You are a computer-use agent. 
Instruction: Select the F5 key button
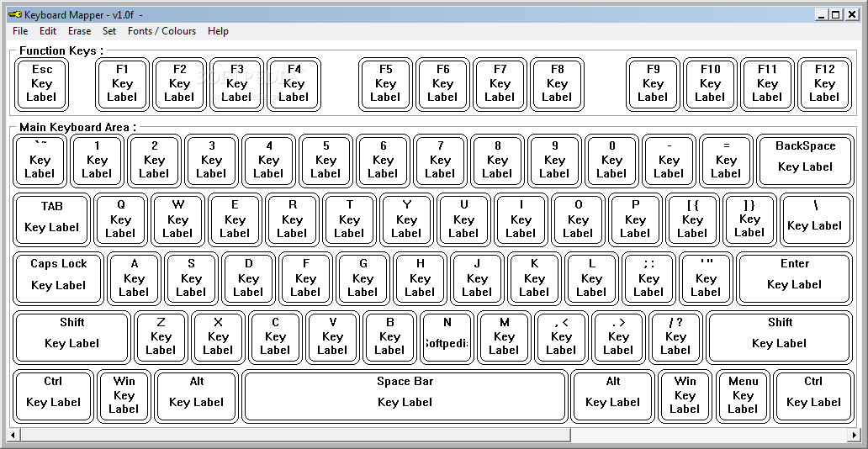click(x=385, y=84)
